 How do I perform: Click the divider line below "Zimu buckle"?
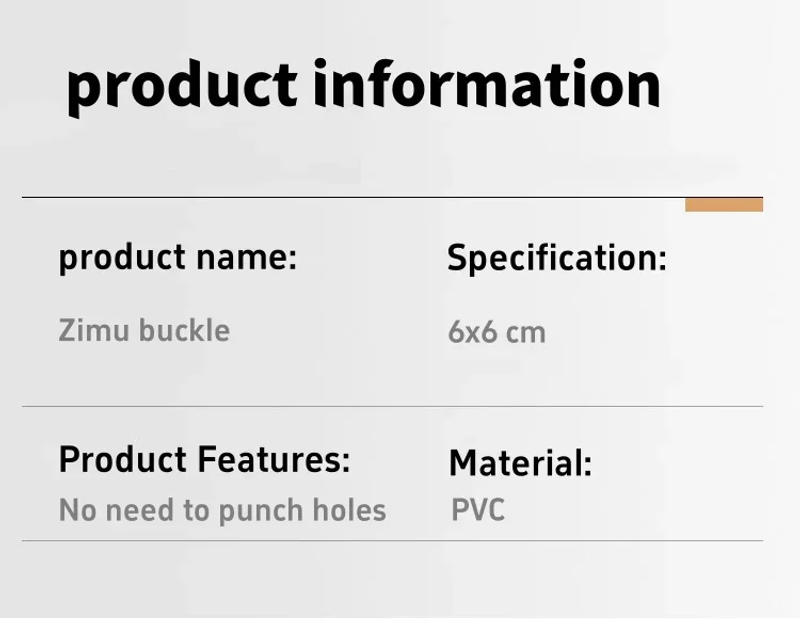coord(392,406)
